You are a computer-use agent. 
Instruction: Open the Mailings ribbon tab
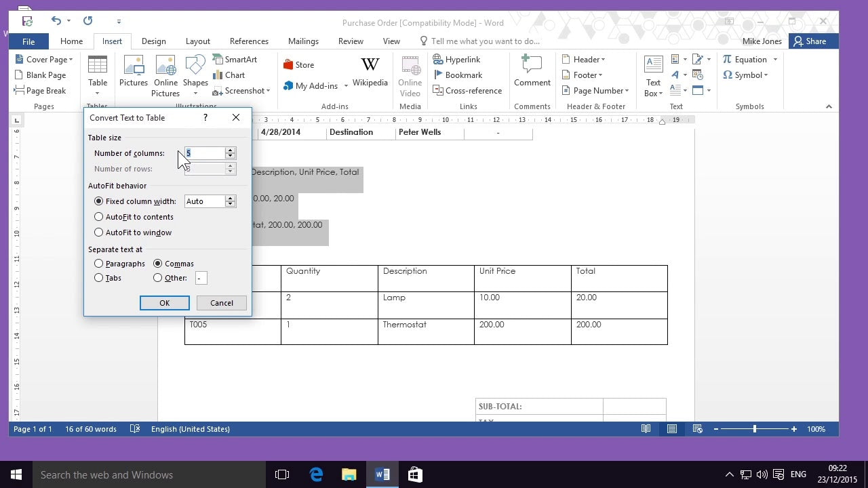[x=303, y=41]
